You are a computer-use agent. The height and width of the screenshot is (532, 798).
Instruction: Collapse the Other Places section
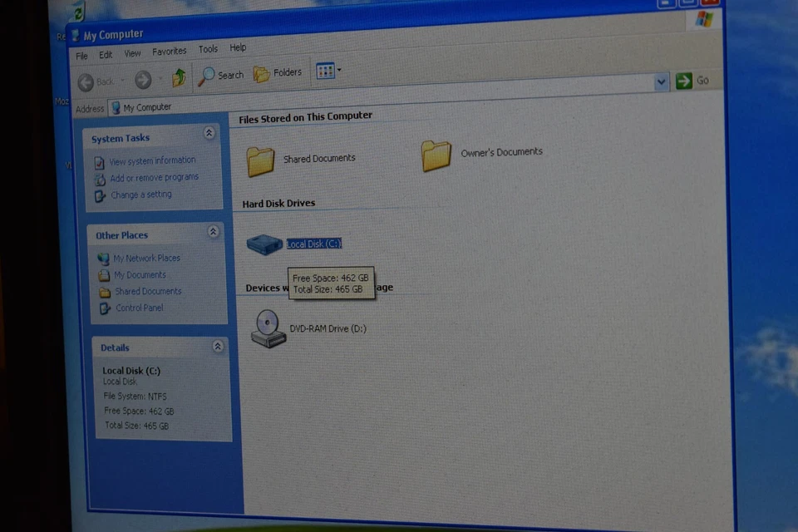tap(214, 232)
